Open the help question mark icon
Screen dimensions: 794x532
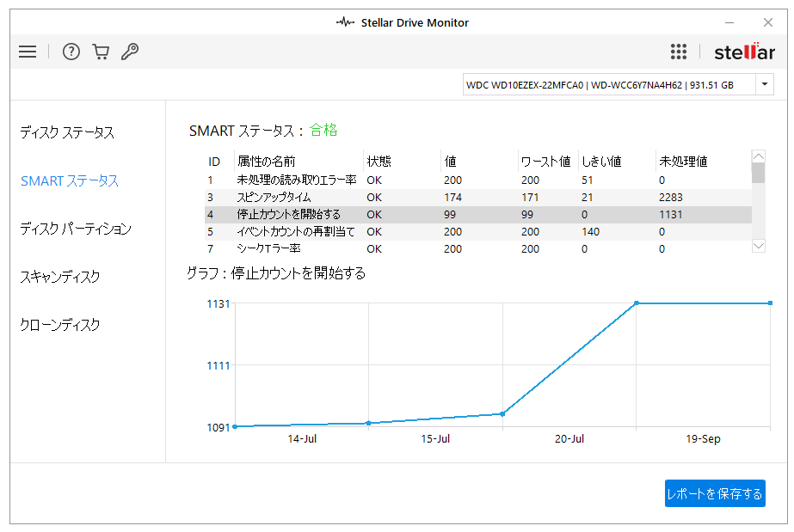click(71, 52)
